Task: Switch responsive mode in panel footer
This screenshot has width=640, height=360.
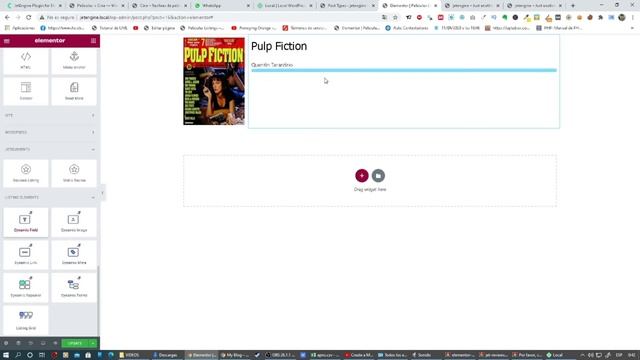Action: click(43, 343)
